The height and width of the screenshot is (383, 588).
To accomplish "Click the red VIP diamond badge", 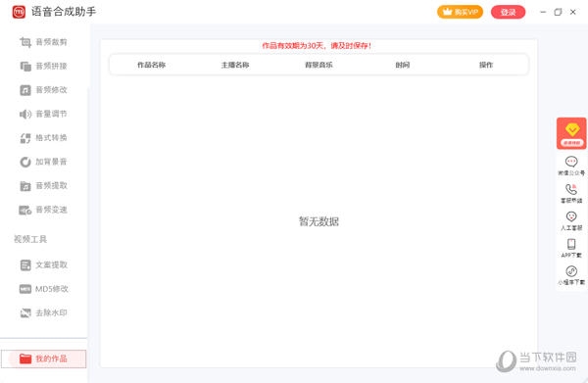I will (571, 133).
